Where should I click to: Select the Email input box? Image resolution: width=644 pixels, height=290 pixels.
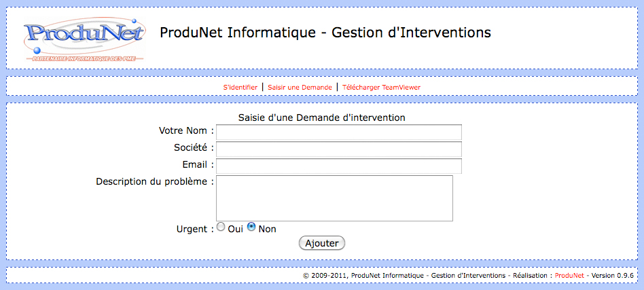click(339, 166)
